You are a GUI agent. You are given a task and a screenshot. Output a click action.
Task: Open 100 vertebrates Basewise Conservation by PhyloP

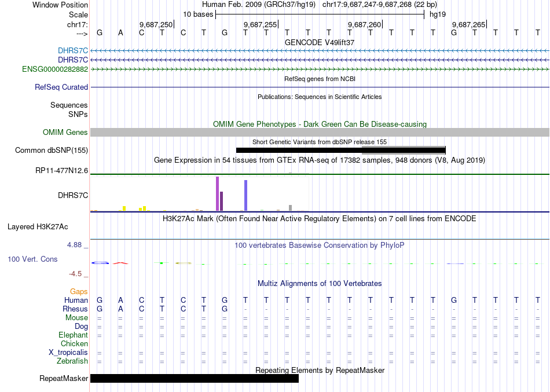(320, 246)
